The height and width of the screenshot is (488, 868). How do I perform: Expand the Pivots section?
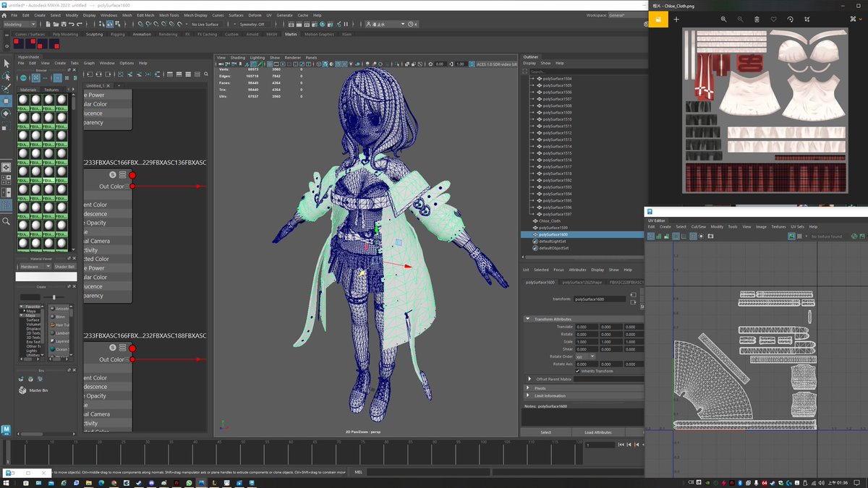[541, 388]
